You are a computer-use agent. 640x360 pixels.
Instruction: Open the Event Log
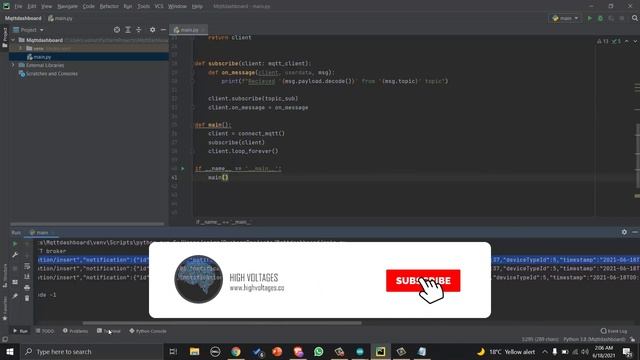614,331
